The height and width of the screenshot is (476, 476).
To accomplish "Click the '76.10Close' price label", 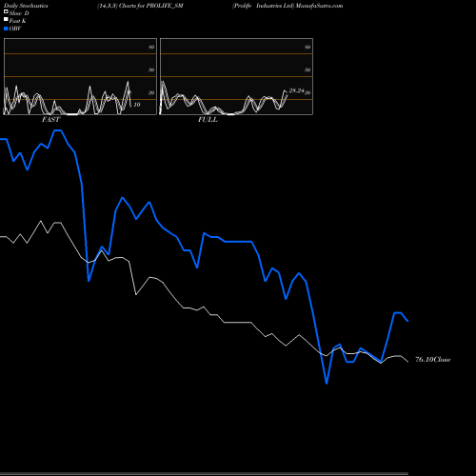I will [433, 360].
